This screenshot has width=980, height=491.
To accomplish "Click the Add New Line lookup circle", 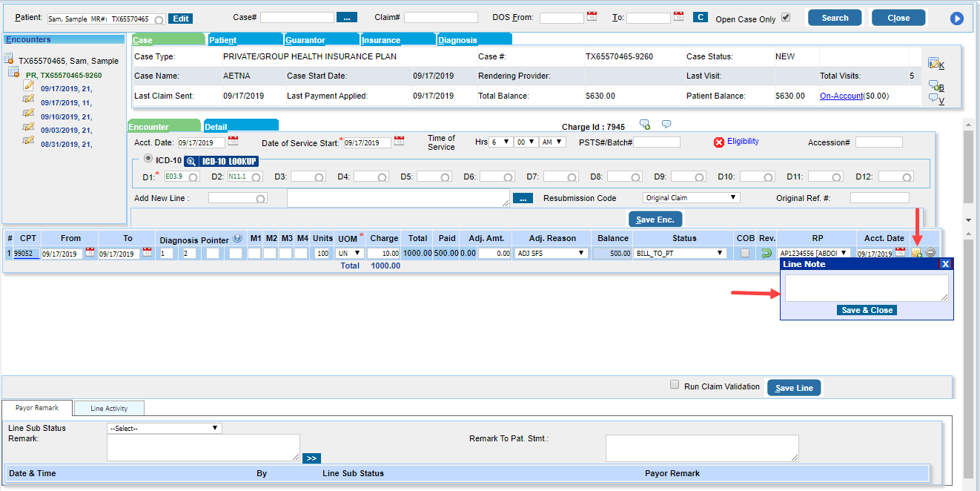I will tap(260, 199).
